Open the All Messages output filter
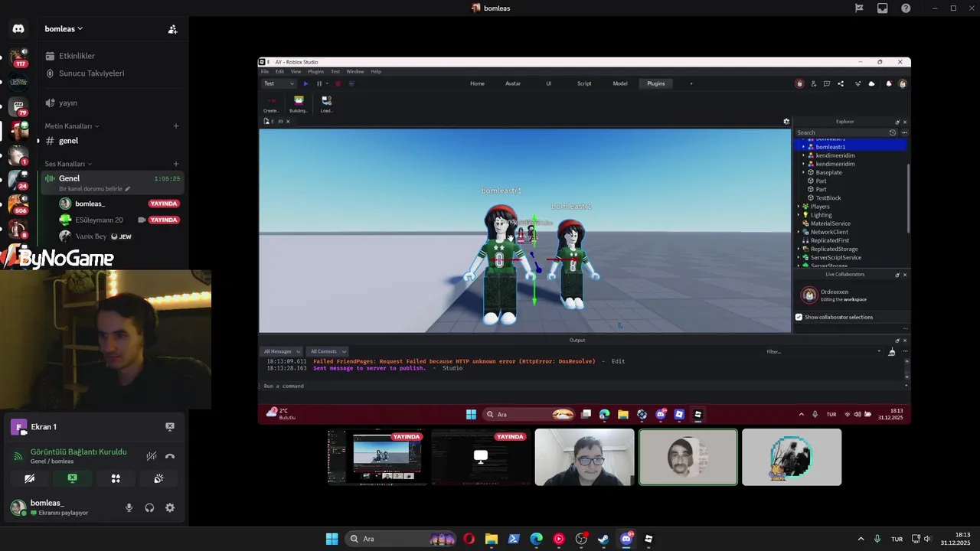This screenshot has height=551, width=980. pyautogui.click(x=282, y=351)
